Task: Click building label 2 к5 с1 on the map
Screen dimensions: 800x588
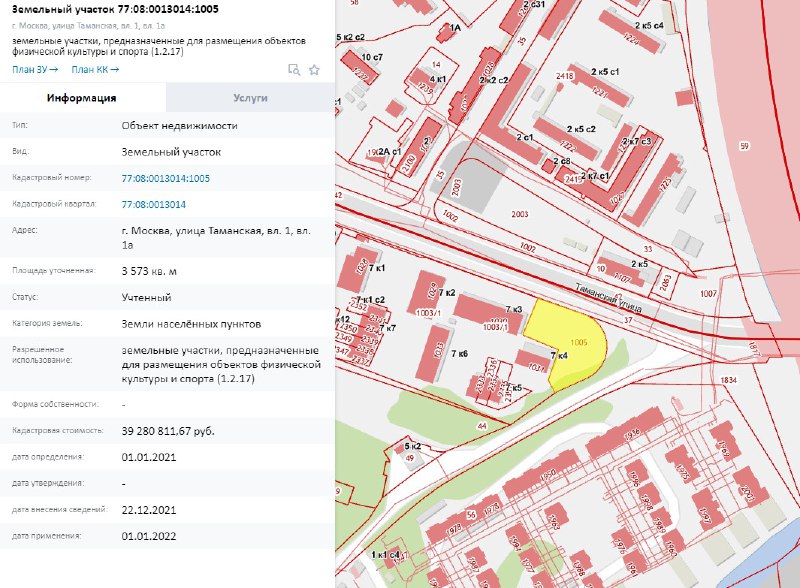Action: coord(605,72)
